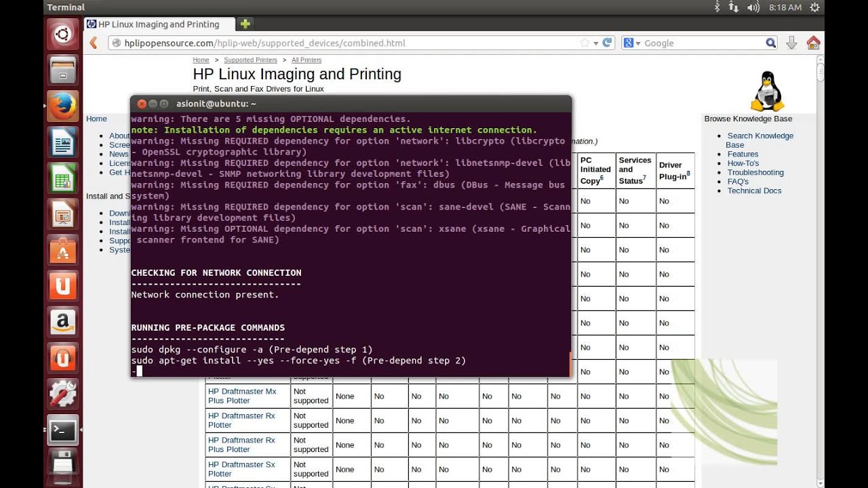The image size is (868, 488).
Task: Open the system power cog menu
Action: coord(816,7)
